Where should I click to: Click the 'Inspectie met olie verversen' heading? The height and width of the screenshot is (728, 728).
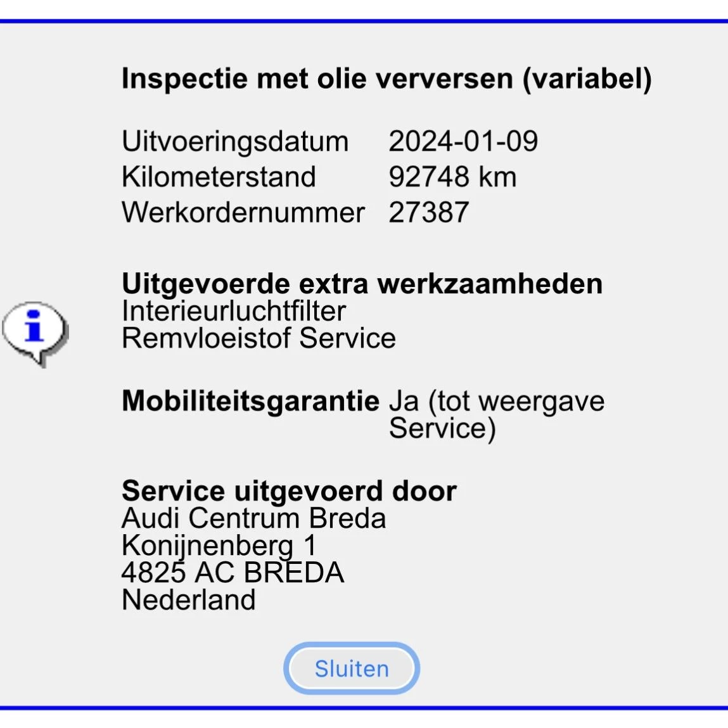(386, 79)
